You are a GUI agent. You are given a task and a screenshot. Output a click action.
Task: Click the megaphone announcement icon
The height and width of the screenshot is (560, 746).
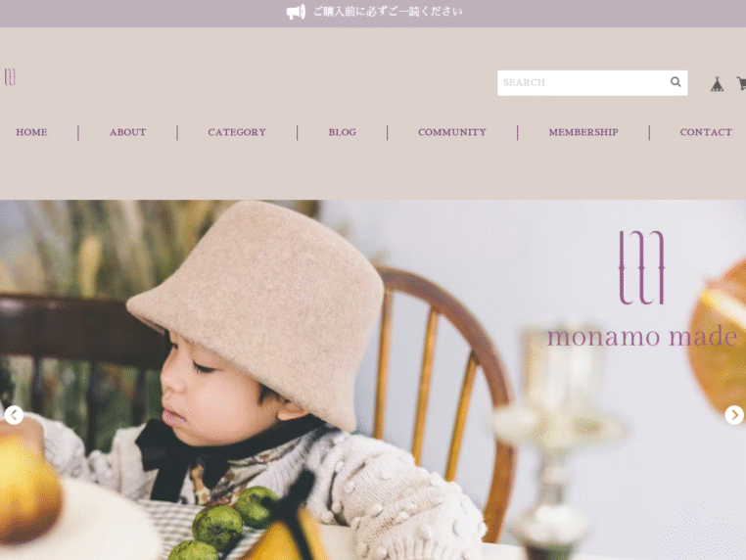click(x=296, y=12)
